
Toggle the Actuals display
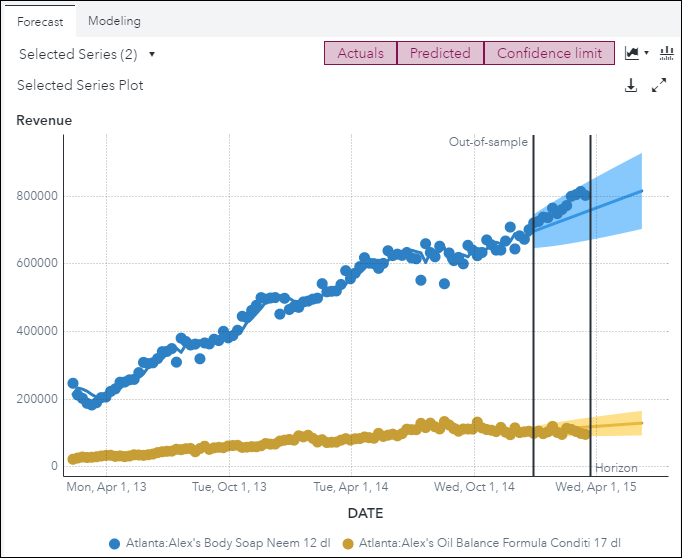click(360, 54)
